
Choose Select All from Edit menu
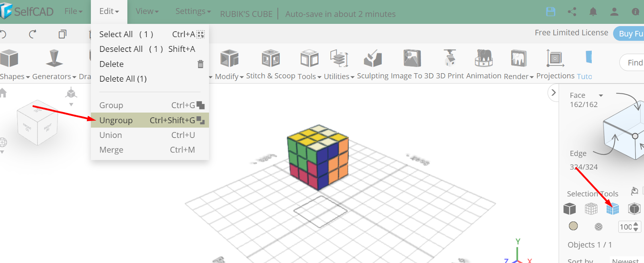(150, 34)
